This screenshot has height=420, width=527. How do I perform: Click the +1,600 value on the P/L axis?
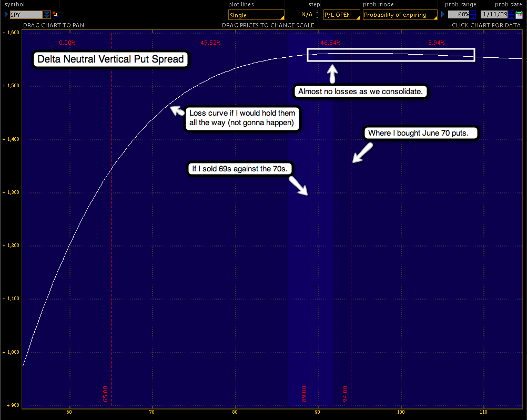click(11, 33)
